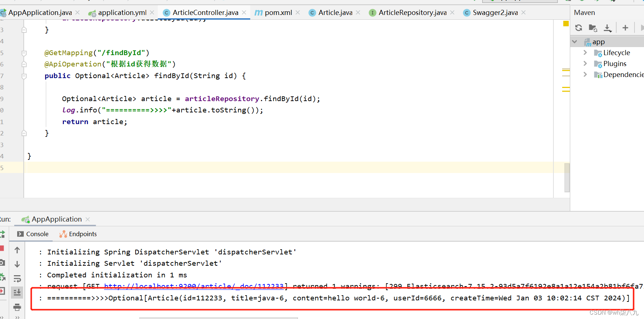Expand the Dependencies node
Image resolution: width=644 pixels, height=319 pixels.
pos(585,74)
